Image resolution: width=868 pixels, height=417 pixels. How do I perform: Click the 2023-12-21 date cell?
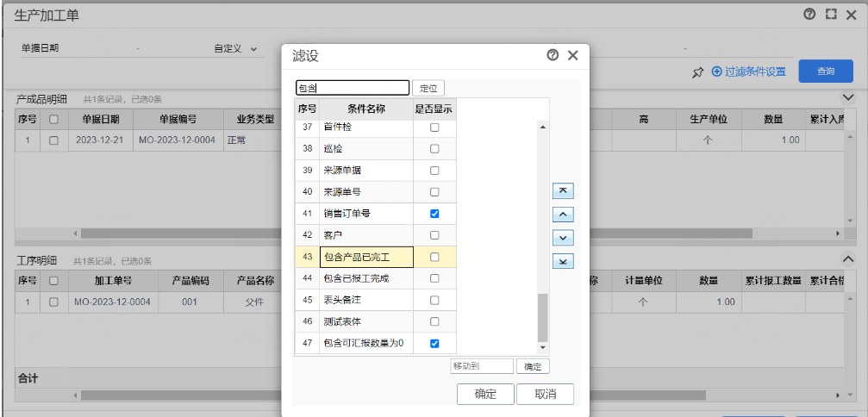click(101, 140)
